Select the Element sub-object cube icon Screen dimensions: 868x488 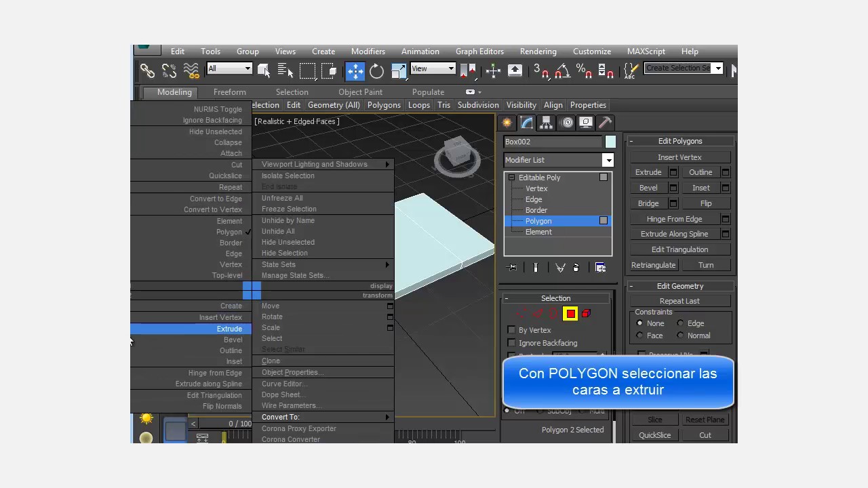[x=586, y=313]
